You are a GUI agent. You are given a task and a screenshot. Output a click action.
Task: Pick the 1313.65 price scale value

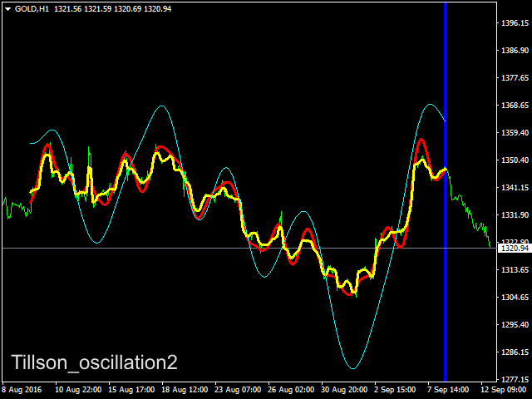(x=515, y=270)
